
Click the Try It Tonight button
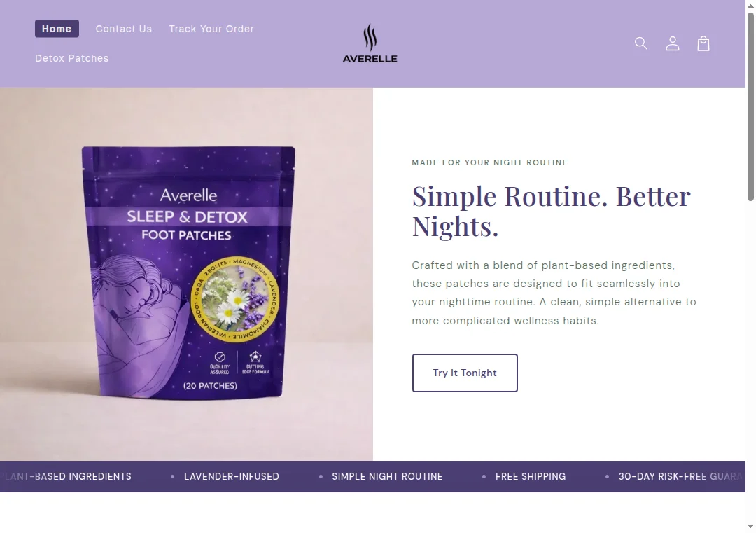click(x=465, y=373)
